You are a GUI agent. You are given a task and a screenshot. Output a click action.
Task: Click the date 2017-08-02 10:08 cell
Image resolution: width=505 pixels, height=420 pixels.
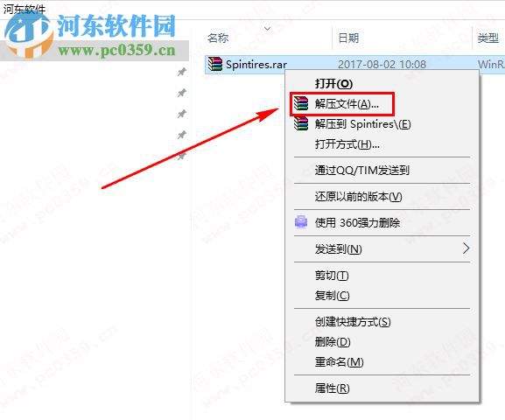382,65
